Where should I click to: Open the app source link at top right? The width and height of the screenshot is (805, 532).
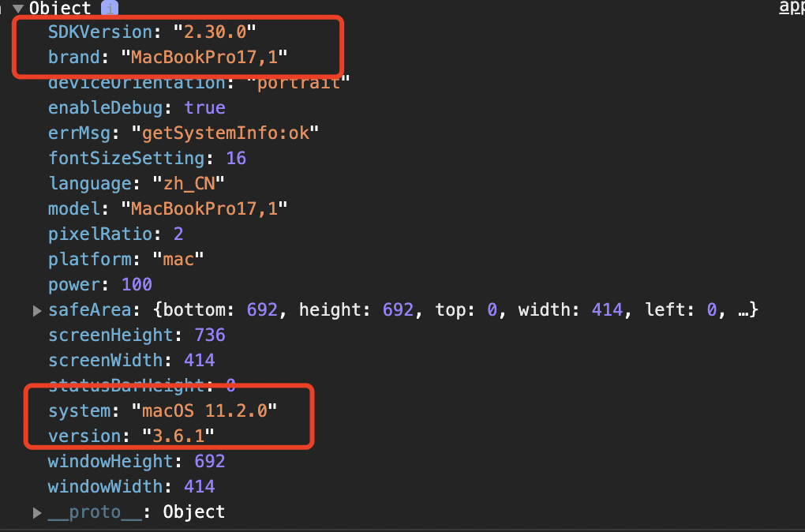[x=792, y=7]
